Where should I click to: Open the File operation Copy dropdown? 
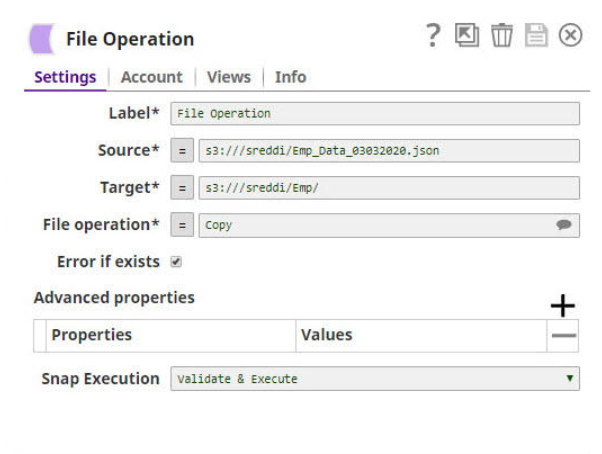(375, 225)
